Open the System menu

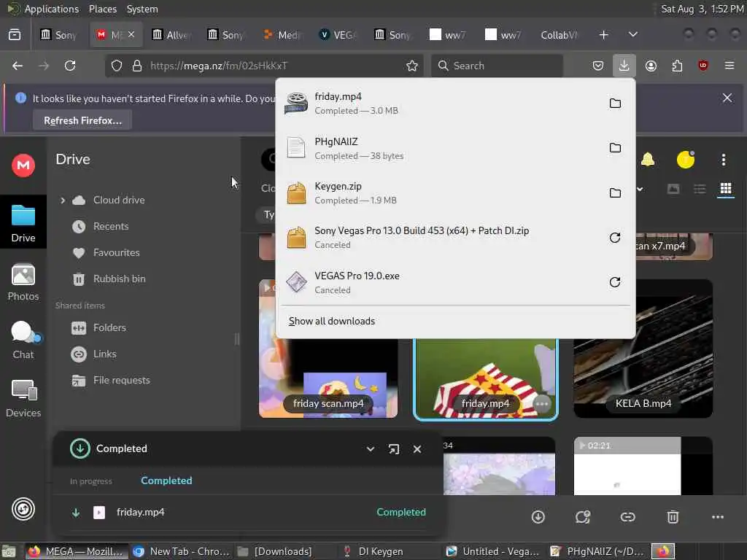[x=142, y=9]
